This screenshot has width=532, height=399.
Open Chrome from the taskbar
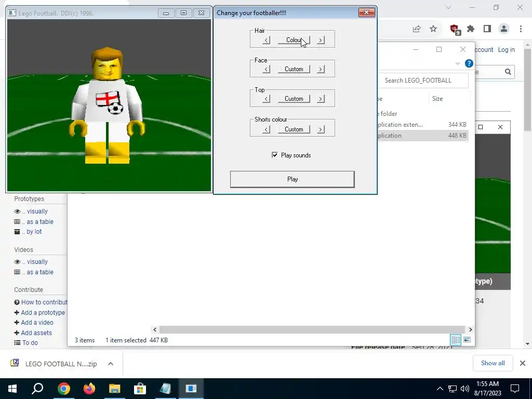coord(63,389)
